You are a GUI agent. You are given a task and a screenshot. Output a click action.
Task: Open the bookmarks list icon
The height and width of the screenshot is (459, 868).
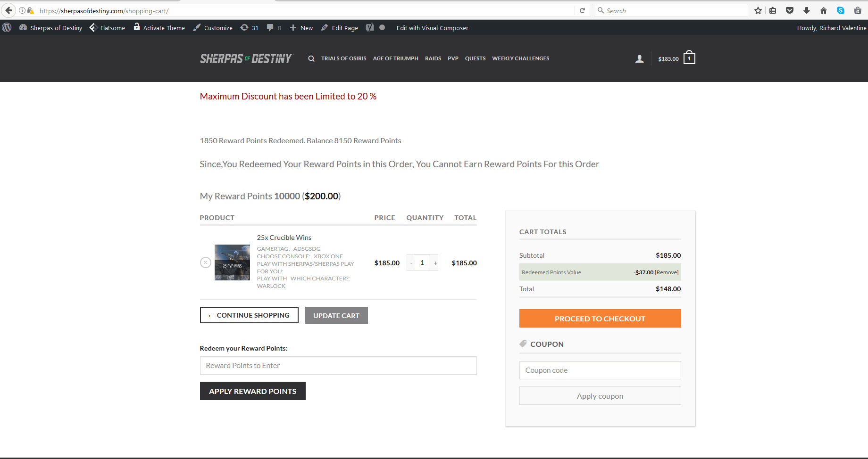coord(773,10)
